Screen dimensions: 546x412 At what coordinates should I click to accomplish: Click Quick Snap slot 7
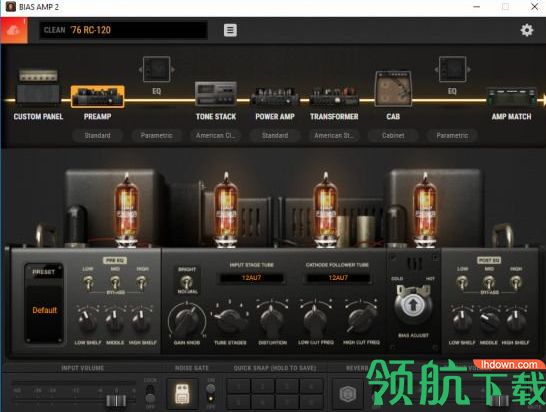(x=287, y=402)
